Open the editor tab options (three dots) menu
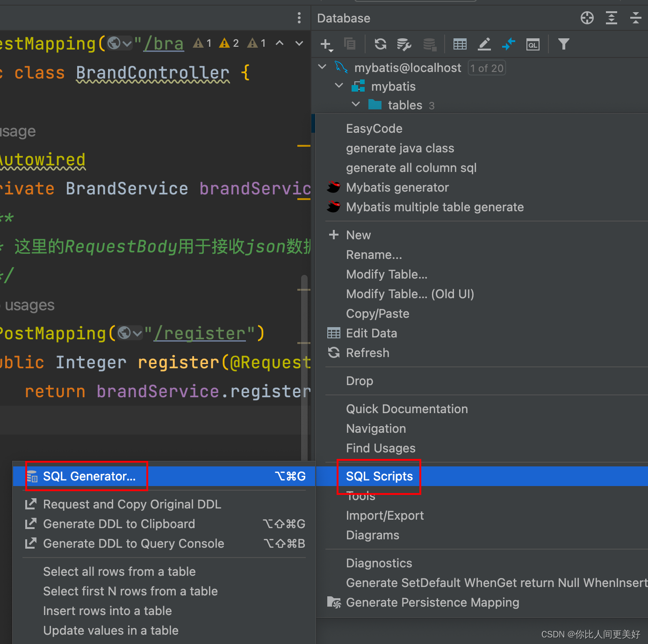This screenshot has height=644, width=648. click(299, 18)
